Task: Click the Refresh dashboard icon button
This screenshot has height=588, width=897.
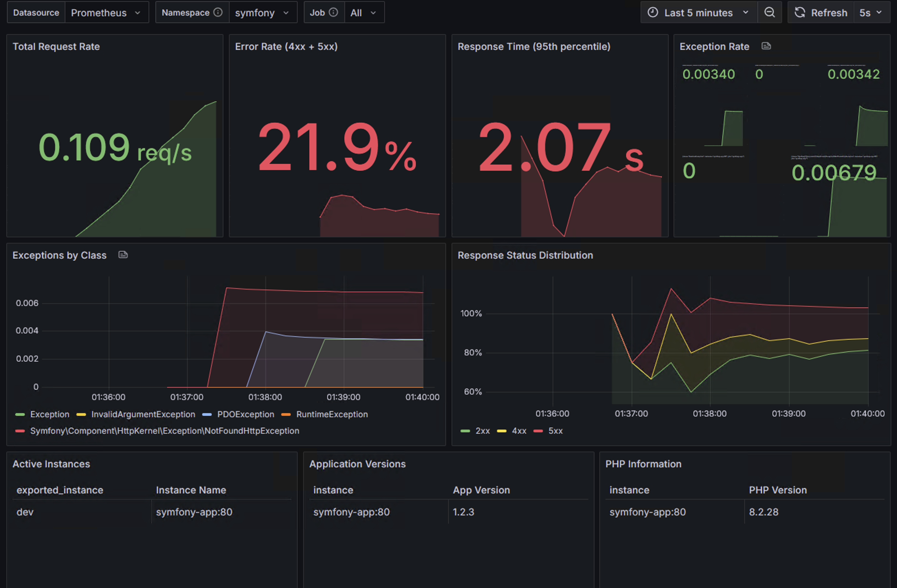Action: click(799, 12)
